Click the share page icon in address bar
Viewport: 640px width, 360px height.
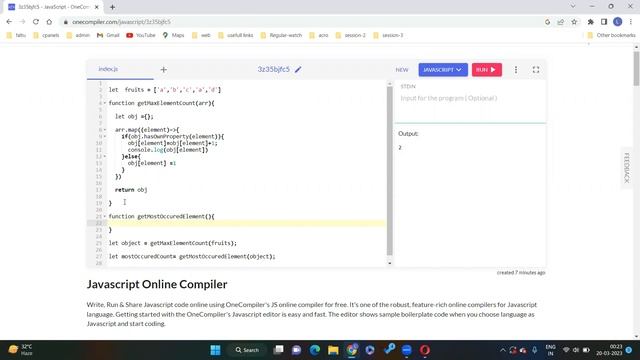point(561,22)
